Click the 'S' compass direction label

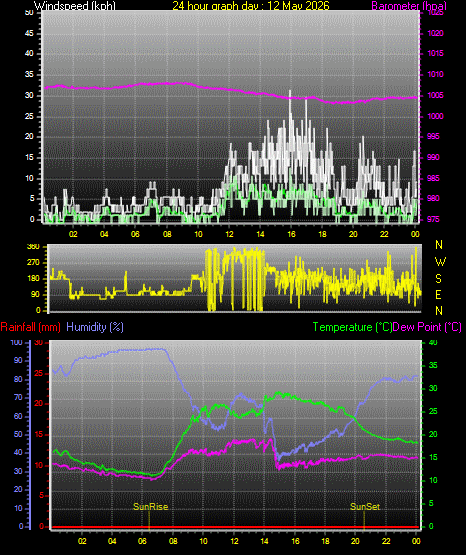(x=438, y=279)
